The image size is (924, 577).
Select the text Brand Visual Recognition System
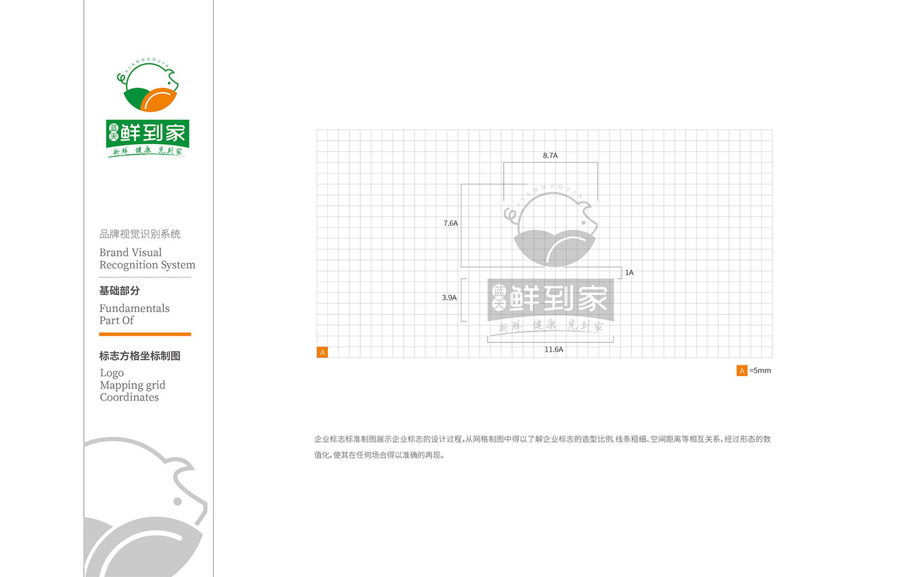[147, 258]
